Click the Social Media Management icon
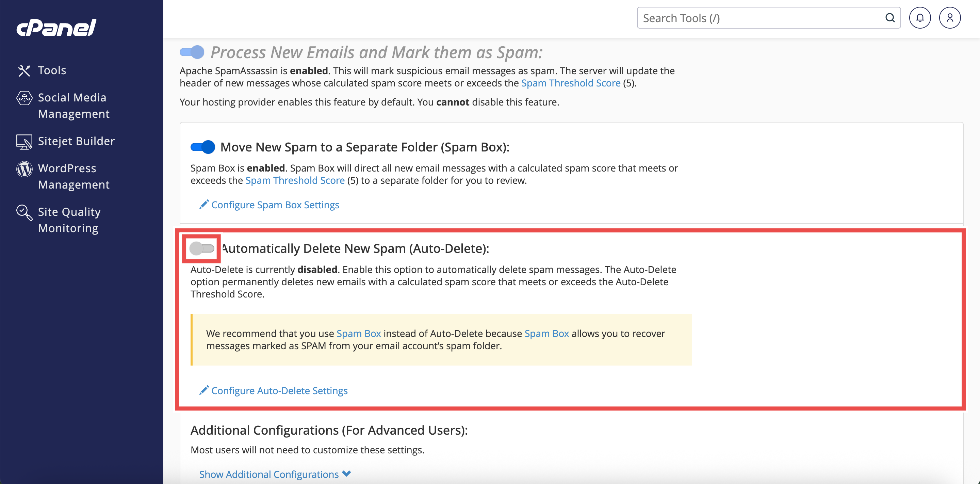Image resolution: width=980 pixels, height=484 pixels. pos(24,98)
